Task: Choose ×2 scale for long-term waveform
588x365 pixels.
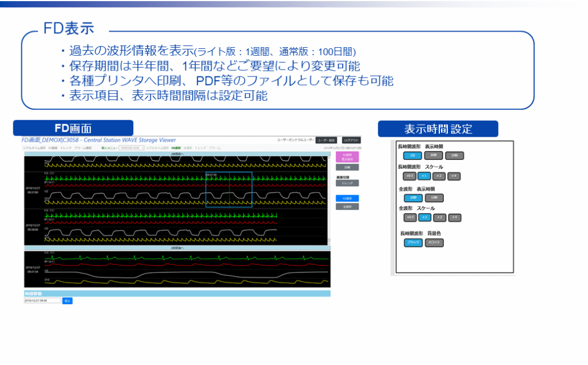Action: pyautogui.click(x=439, y=176)
